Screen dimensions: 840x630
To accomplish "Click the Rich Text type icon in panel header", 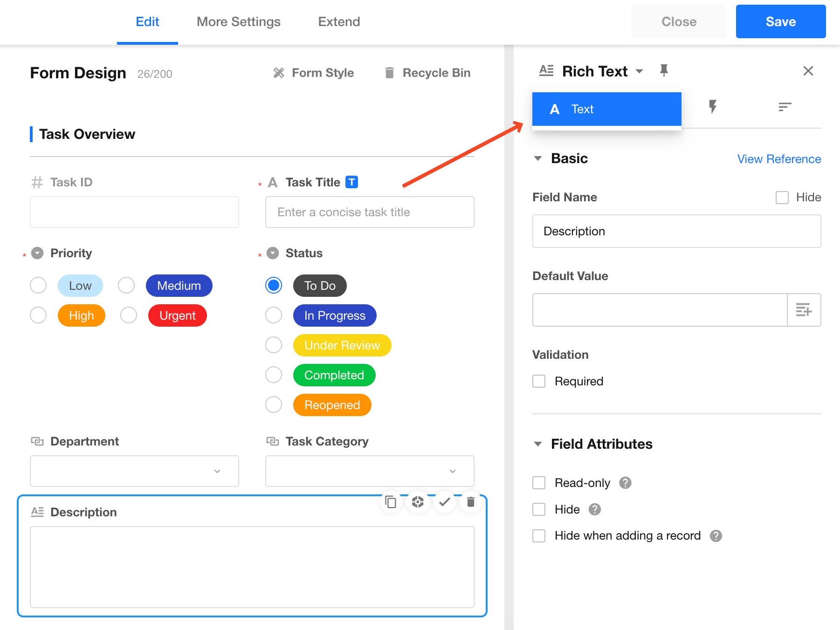I will point(546,71).
